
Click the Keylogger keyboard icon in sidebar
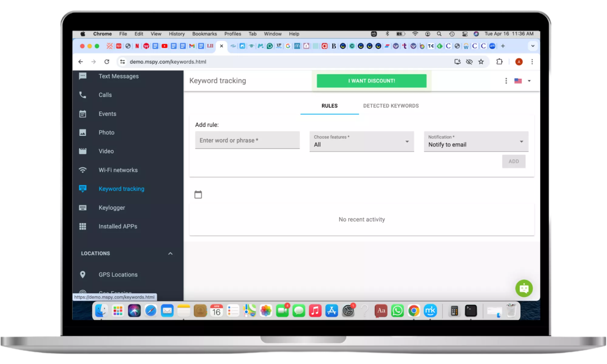click(x=83, y=208)
